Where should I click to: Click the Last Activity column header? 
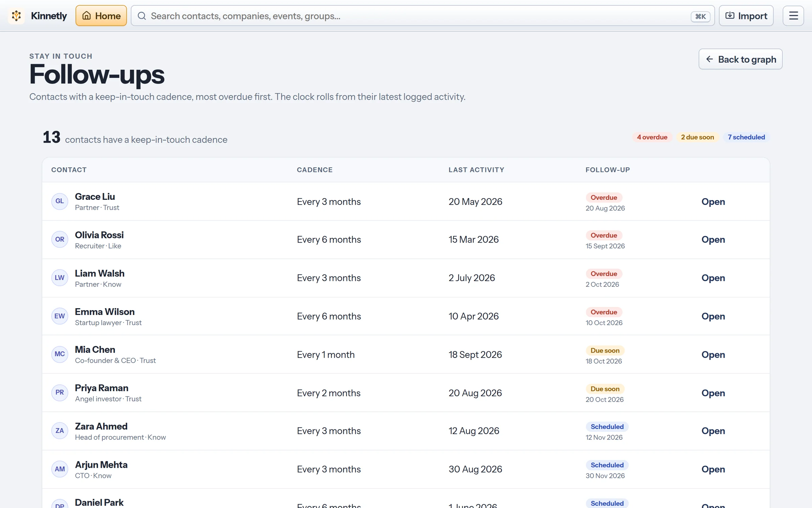pos(476,170)
